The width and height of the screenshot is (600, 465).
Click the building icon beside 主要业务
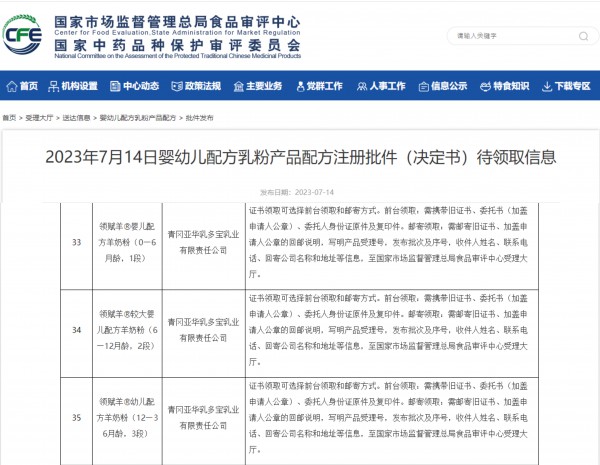coord(238,86)
